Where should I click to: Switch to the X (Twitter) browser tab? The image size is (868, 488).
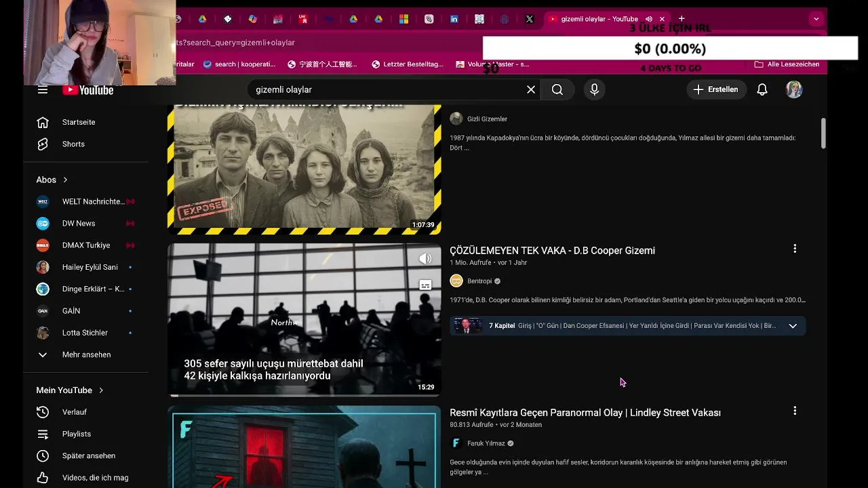[x=530, y=19]
